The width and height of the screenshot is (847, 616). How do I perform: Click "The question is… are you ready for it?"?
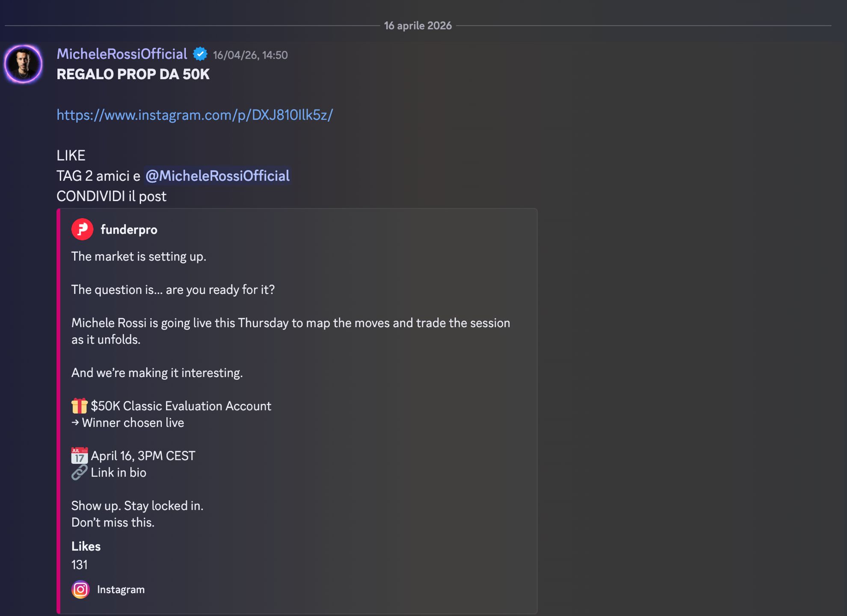pyautogui.click(x=173, y=290)
